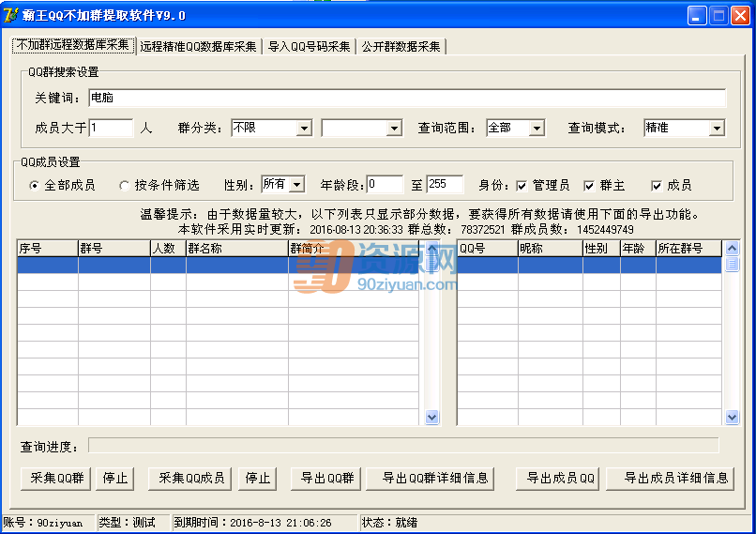Click the QQ号 column header
This screenshot has width=756, height=534.
(x=487, y=249)
